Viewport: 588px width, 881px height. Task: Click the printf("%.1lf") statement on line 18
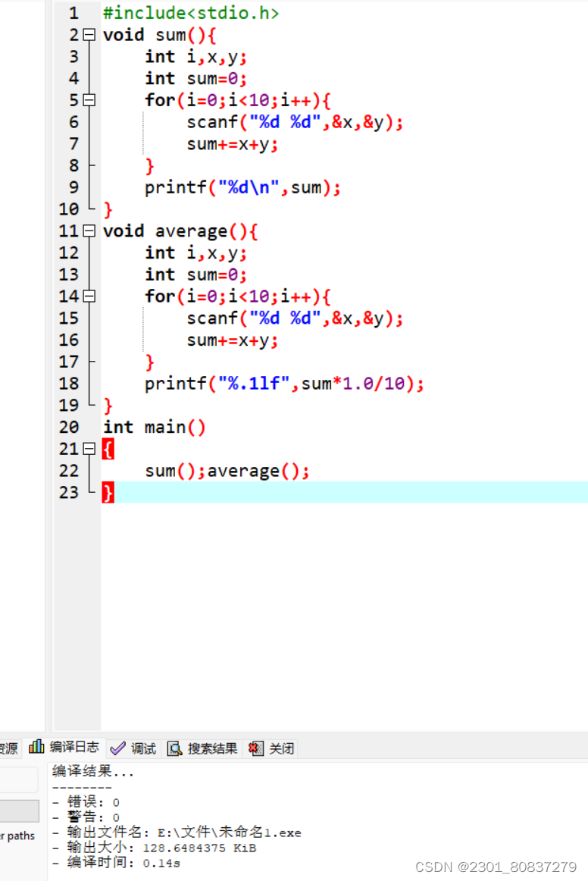click(x=285, y=384)
